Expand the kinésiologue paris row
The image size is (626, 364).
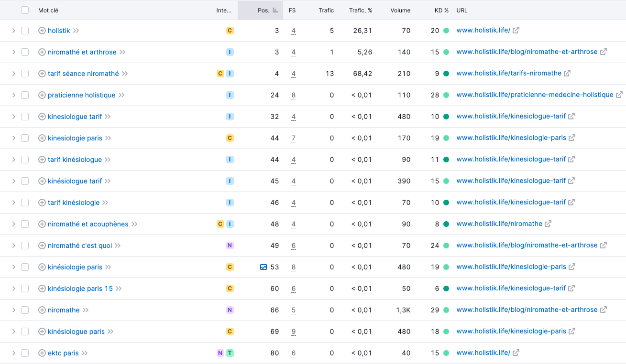pyautogui.click(x=13, y=332)
